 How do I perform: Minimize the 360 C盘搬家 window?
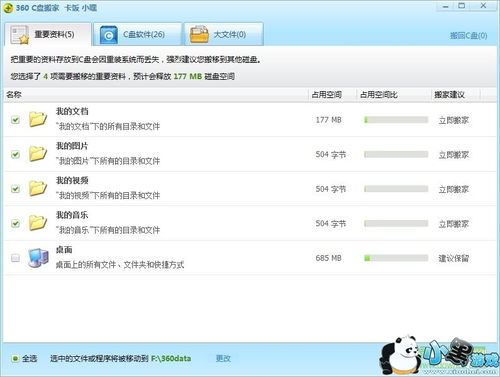click(x=446, y=6)
